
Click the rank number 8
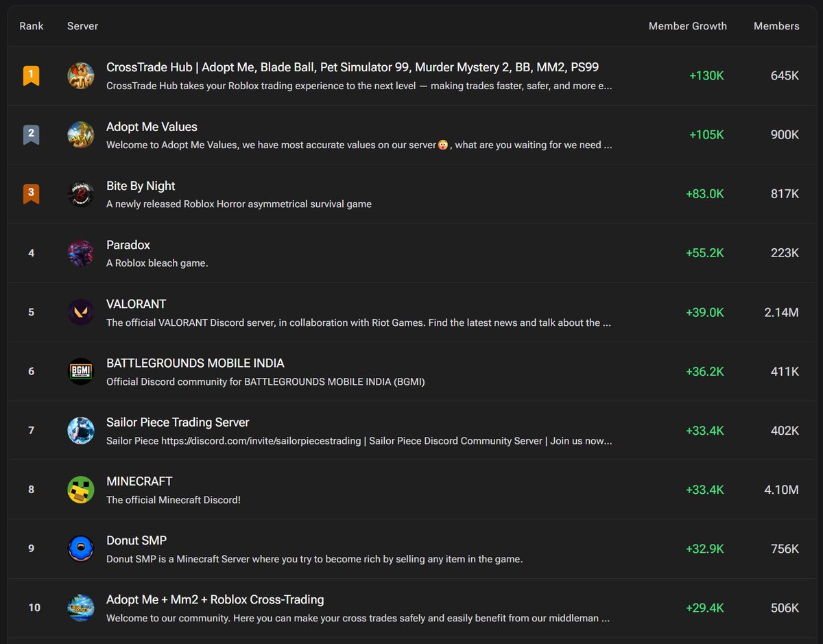coord(32,490)
